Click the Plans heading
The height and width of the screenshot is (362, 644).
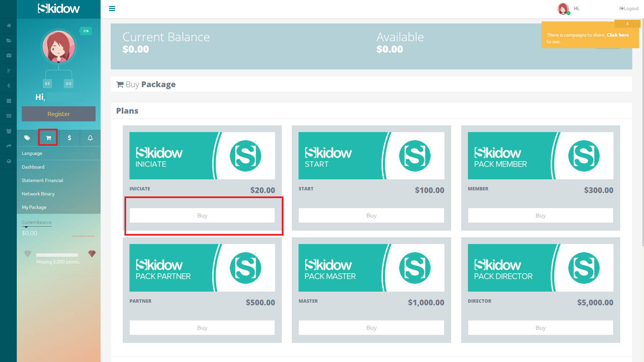click(127, 111)
